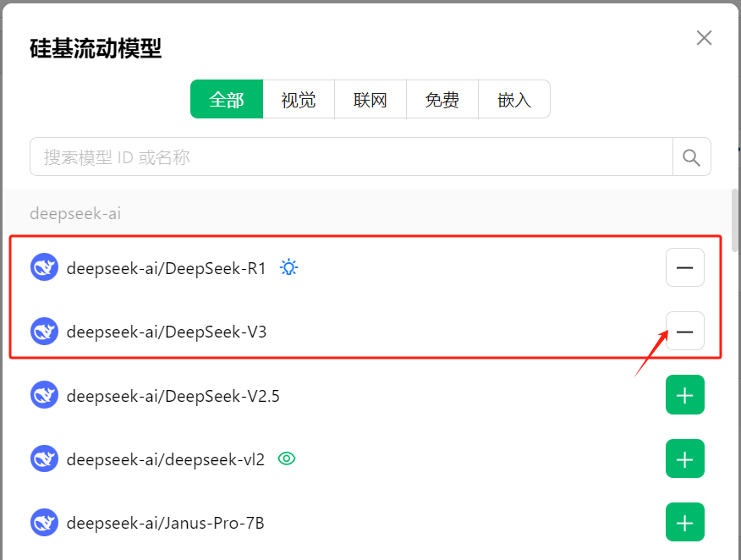Click the DeepSeek logo beside DeepSeek-R1
The width and height of the screenshot is (741, 560).
tap(43, 267)
